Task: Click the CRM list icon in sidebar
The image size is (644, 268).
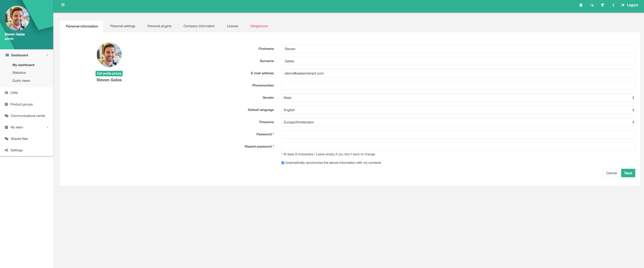Action: (x=6, y=93)
